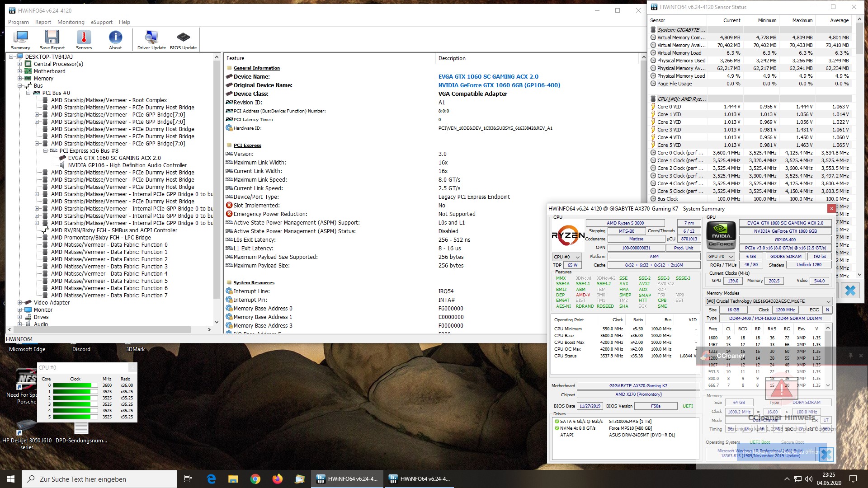This screenshot has height=488, width=868.
Task: Switch to first HWiNFO64 taskbar window
Action: tap(347, 479)
